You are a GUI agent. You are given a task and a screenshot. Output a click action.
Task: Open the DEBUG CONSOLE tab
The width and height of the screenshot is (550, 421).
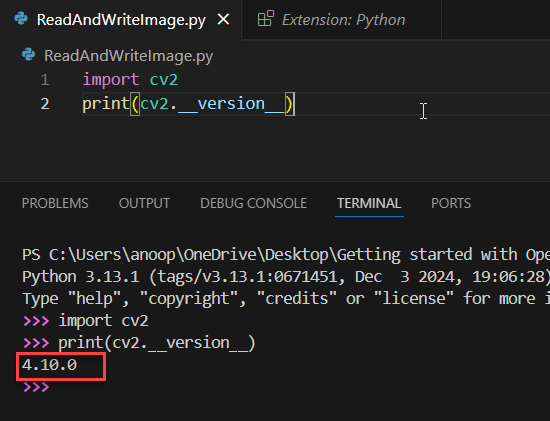tap(253, 203)
